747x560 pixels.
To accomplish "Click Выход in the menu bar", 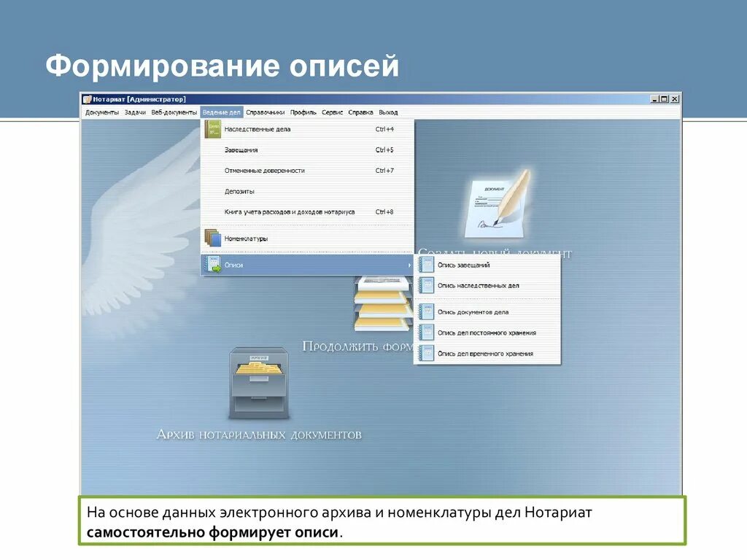I will coord(388,112).
